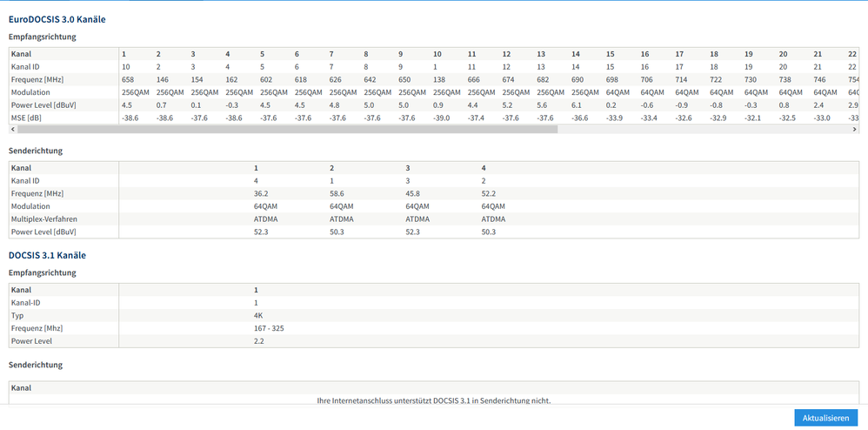Click frequency value 730

(751, 80)
